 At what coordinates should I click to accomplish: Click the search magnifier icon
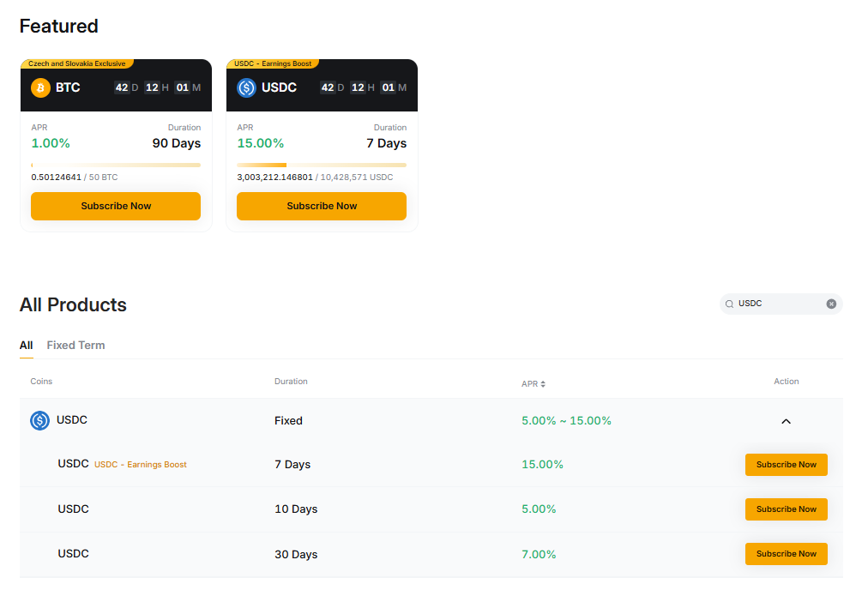729,304
